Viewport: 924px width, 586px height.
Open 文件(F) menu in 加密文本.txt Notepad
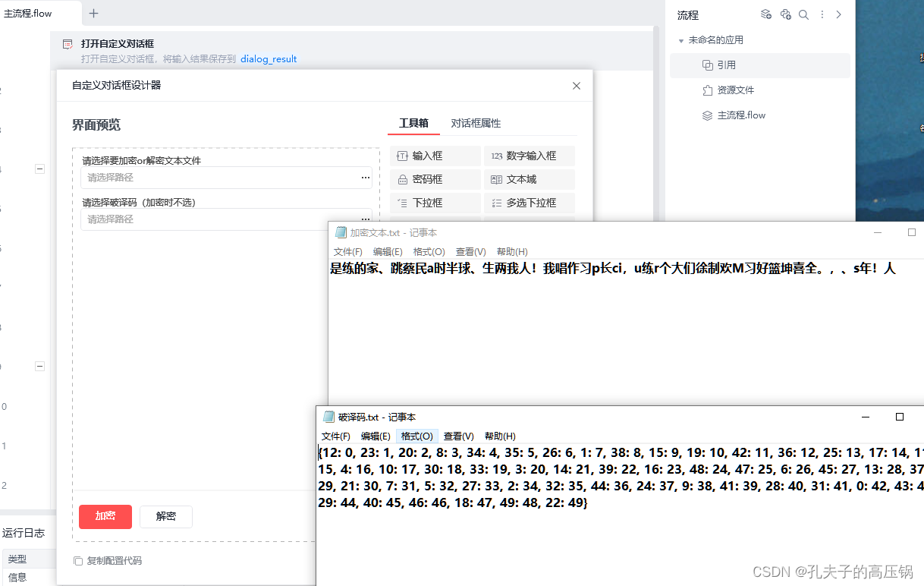coord(348,251)
